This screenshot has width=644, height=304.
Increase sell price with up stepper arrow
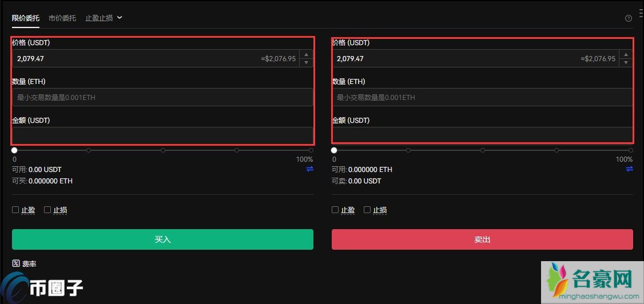(626, 54)
